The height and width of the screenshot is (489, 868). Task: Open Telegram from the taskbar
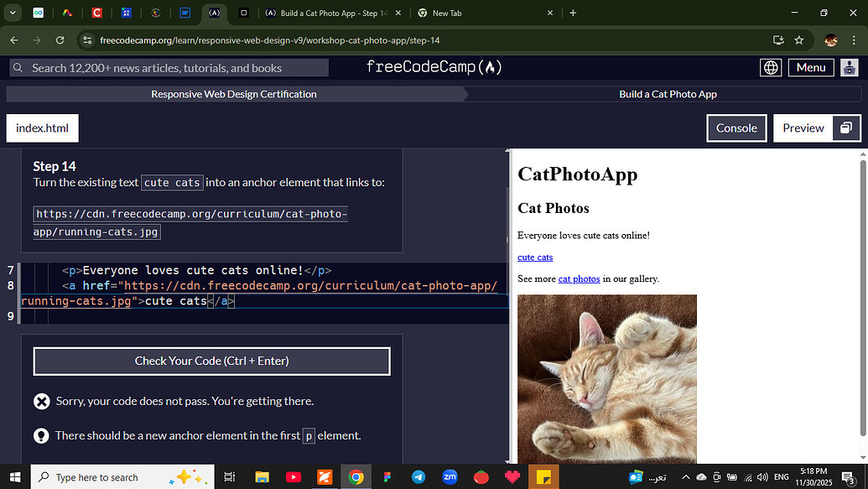pos(418,477)
